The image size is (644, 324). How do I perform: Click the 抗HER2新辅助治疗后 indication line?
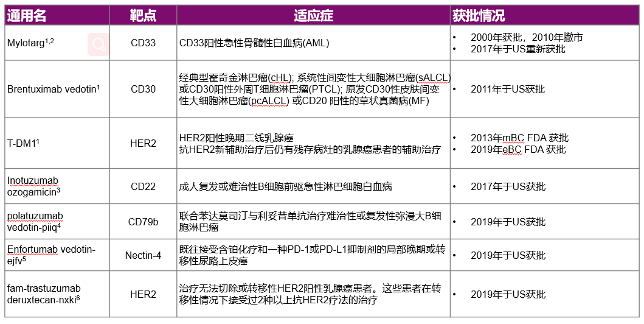[310, 149]
